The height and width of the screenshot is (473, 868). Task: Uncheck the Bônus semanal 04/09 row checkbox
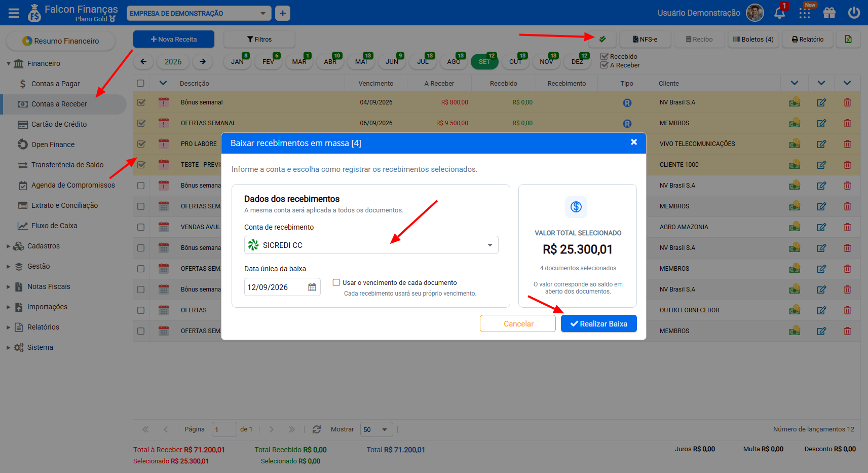pyautogui.click(x=141, y=102)
